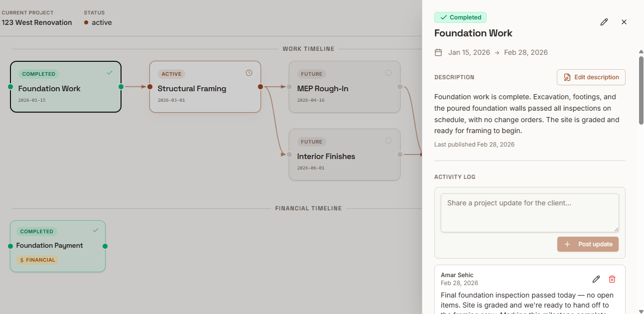
Task: Click the FUTURE tag on Interior Finishes card
Action: 312,142
